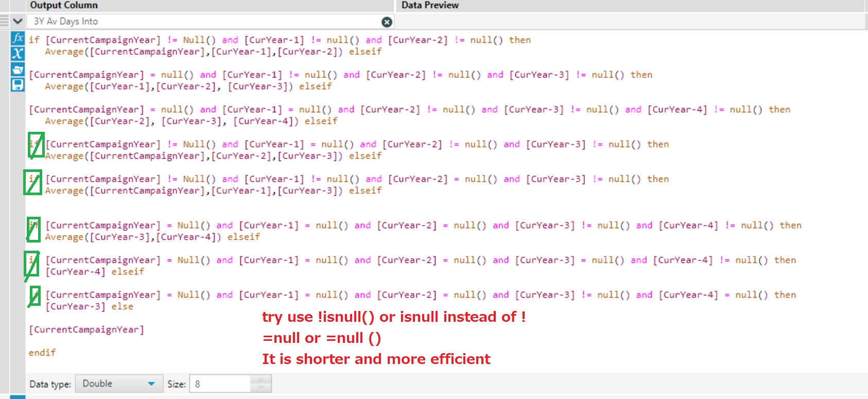
Task: Click the Data type label
Action: (50, 384)
